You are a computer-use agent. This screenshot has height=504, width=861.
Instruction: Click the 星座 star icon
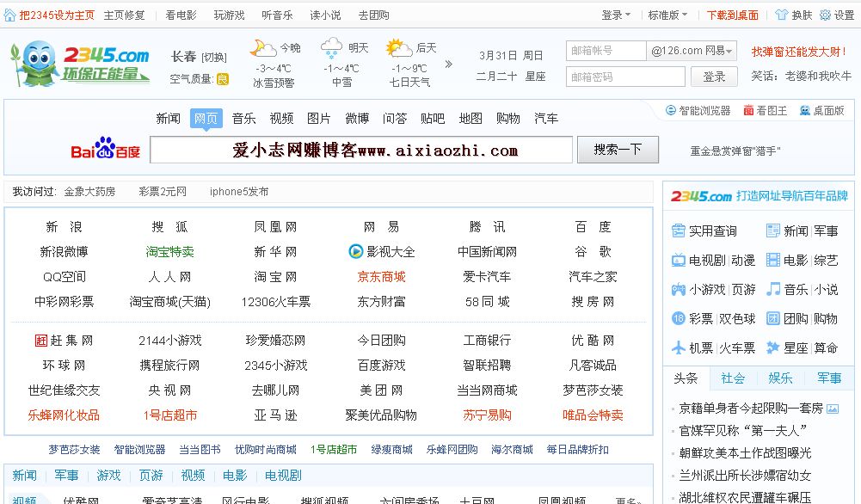coord(773,347)
